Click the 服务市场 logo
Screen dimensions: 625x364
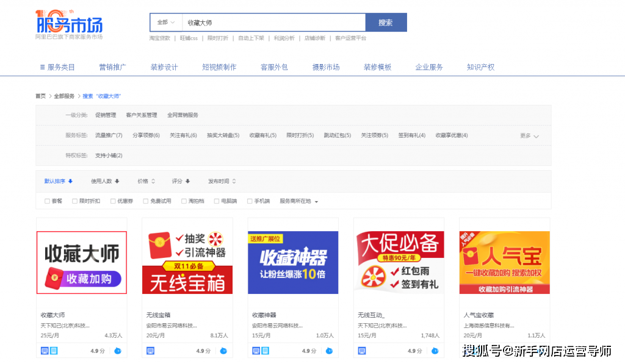(x=69, y=24)
